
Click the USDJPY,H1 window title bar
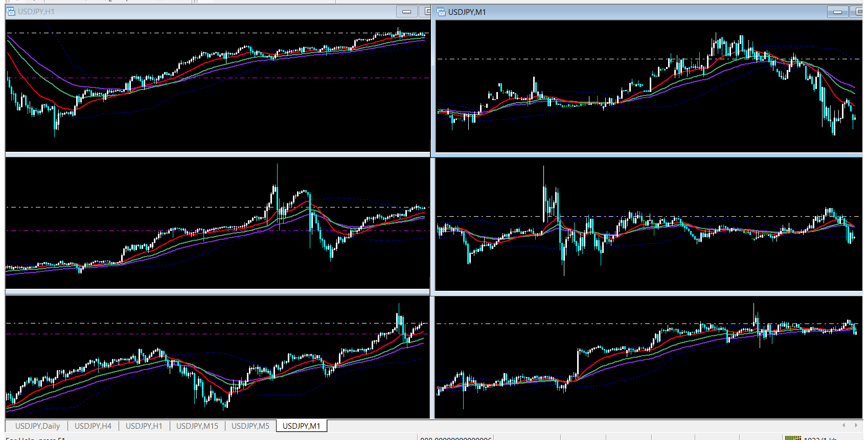tap(204, 12)
